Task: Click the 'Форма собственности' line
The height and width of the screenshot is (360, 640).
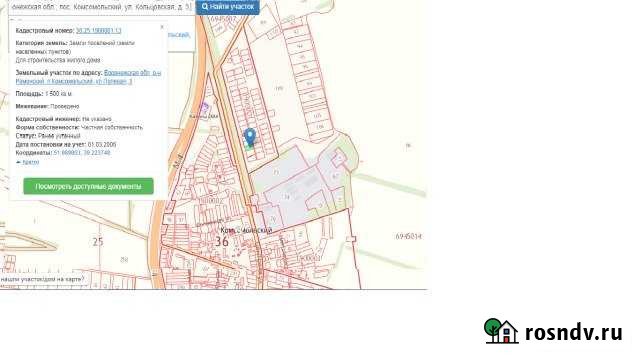Action: [79, 127]
